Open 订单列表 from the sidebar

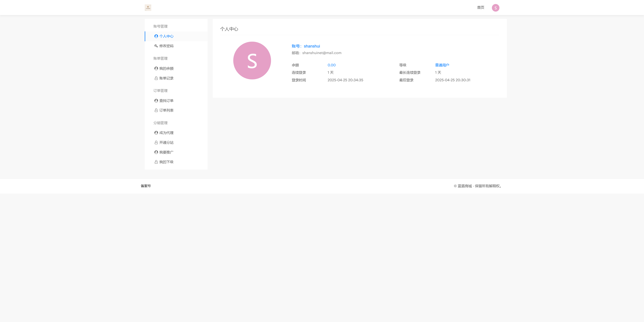click(x=166, y=110)
